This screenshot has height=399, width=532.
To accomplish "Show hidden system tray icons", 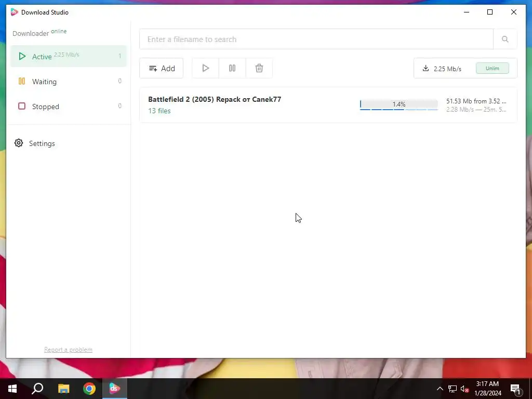I will click(x=440, y=389).
